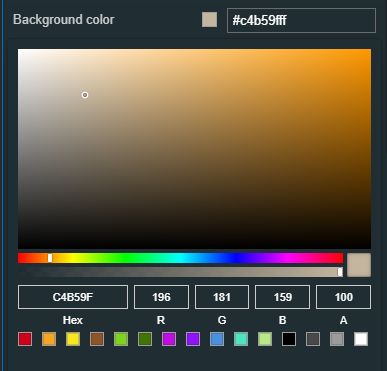Select the black preset color swatch
This screenshot has width=387, height=371.
tap(289, 339)
